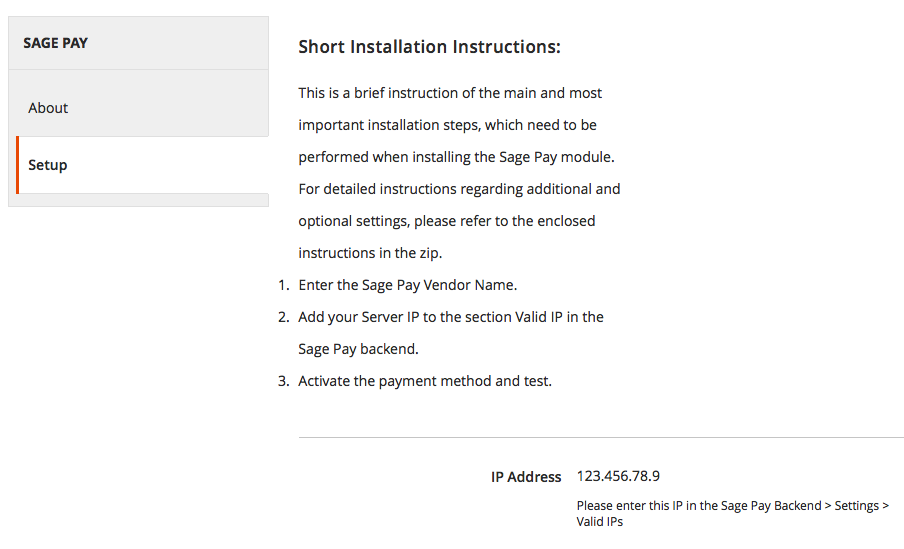Select the Setup tab
The height and width of the screenshot is (549, 904).
(142, 165)
